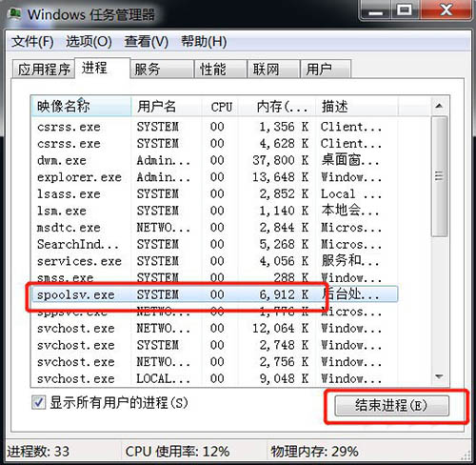Minimize the Task Manager window
Image resolution: width=476 pixels, height=465 pixels.
(376, 10)
